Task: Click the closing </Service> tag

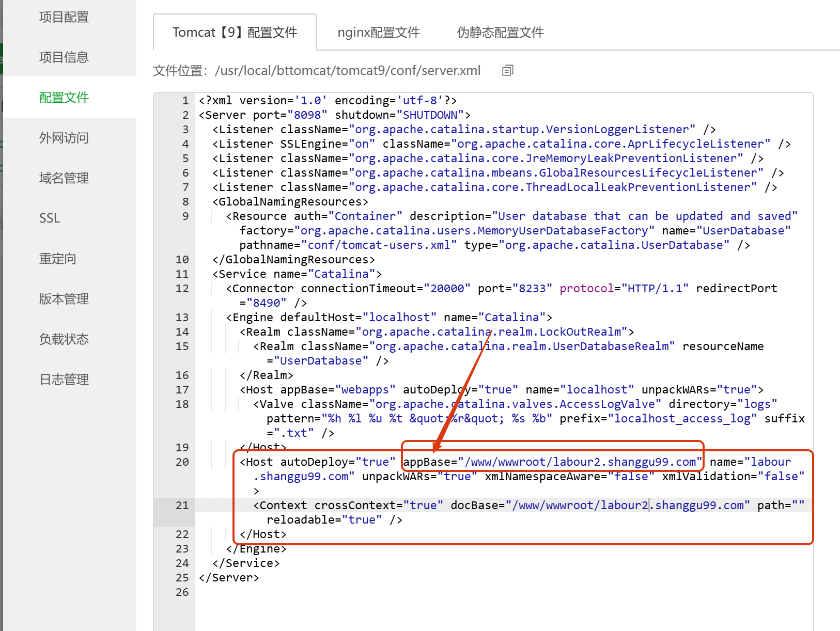Action: 246,563
